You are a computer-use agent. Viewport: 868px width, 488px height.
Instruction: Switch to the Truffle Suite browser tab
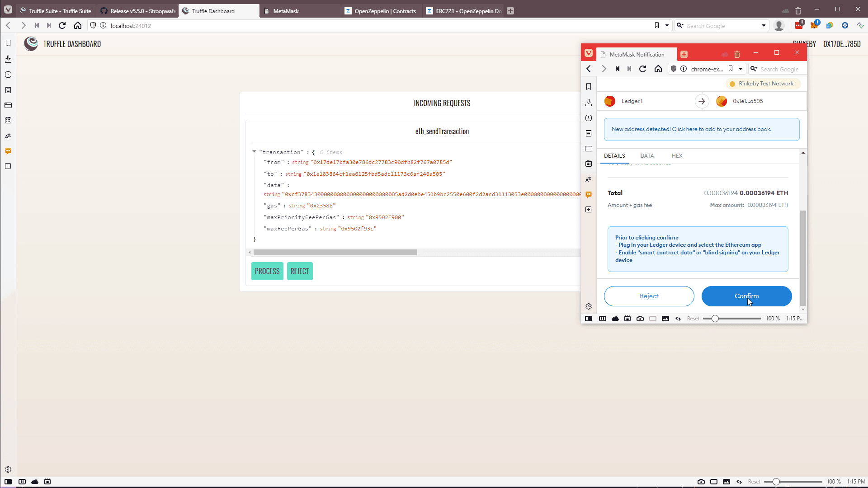point(57,11)
